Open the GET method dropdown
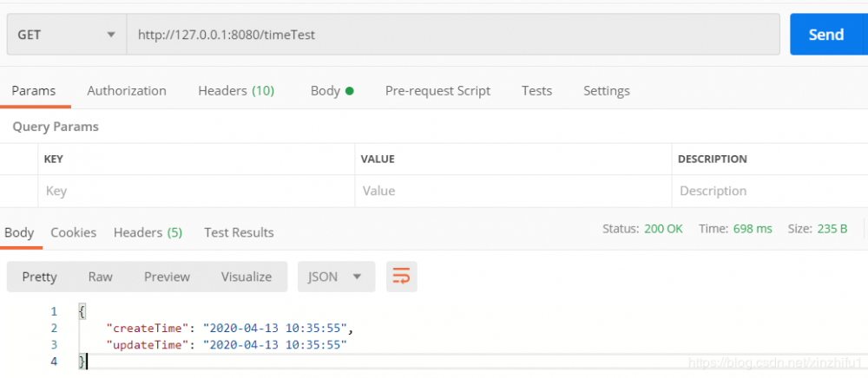Viewport: 868px width, 378px height. coord(65,35)
